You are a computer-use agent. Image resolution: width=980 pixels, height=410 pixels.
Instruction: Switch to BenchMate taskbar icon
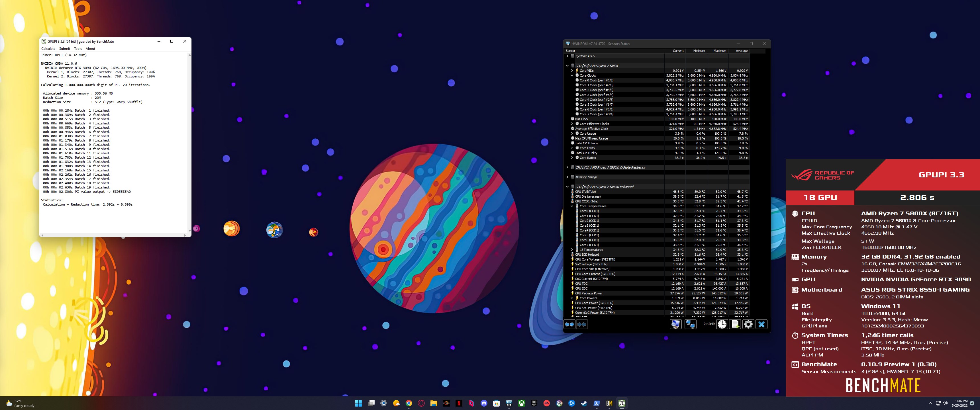coord(609,403)
